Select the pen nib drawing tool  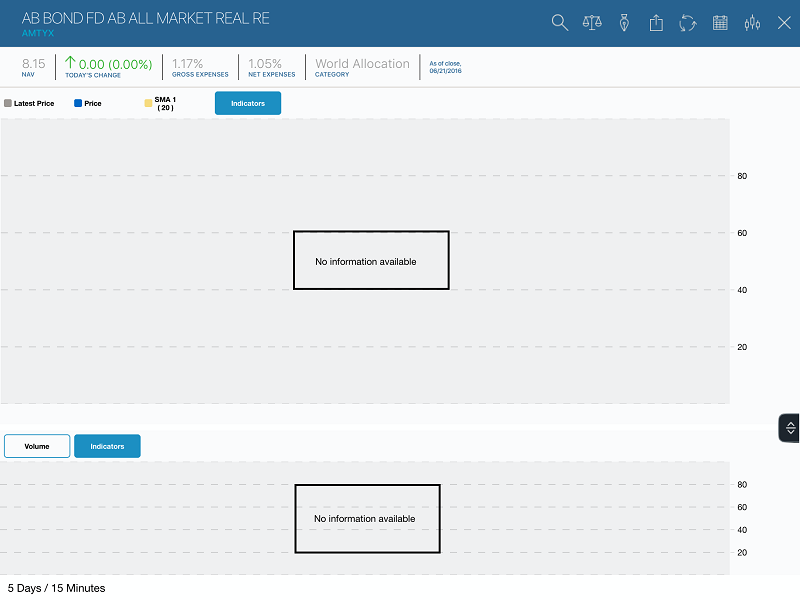pos(624,22)
